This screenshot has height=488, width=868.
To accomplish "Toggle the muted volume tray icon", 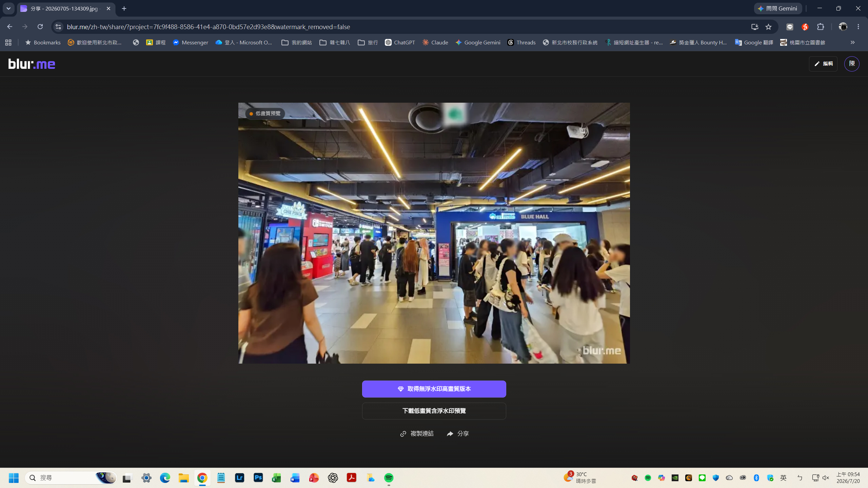I will (826, 478).
